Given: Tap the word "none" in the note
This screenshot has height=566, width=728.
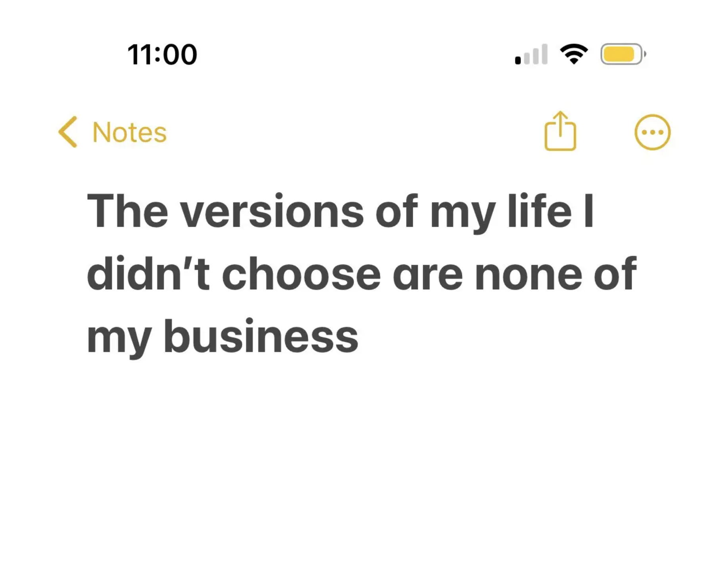Looking at the screenshot, I should [528, 274].
